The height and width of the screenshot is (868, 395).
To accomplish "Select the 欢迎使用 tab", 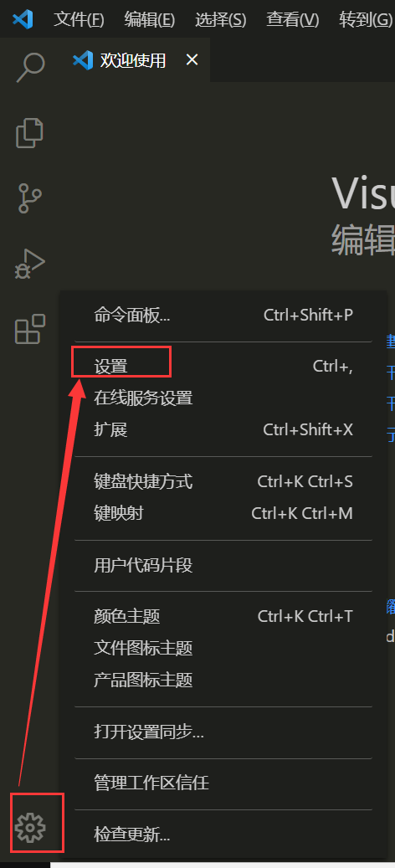I will (x=133, y=59).
